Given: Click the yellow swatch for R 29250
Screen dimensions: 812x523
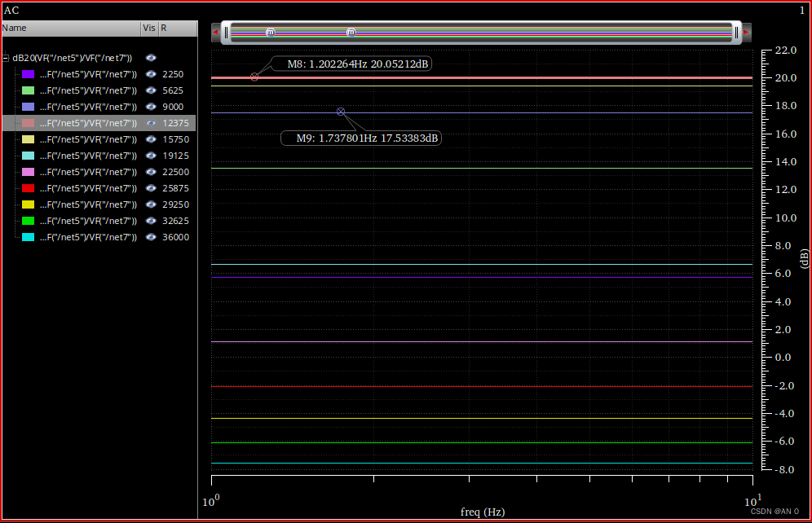Looking at the screenshot, I should tap(28, 204).
